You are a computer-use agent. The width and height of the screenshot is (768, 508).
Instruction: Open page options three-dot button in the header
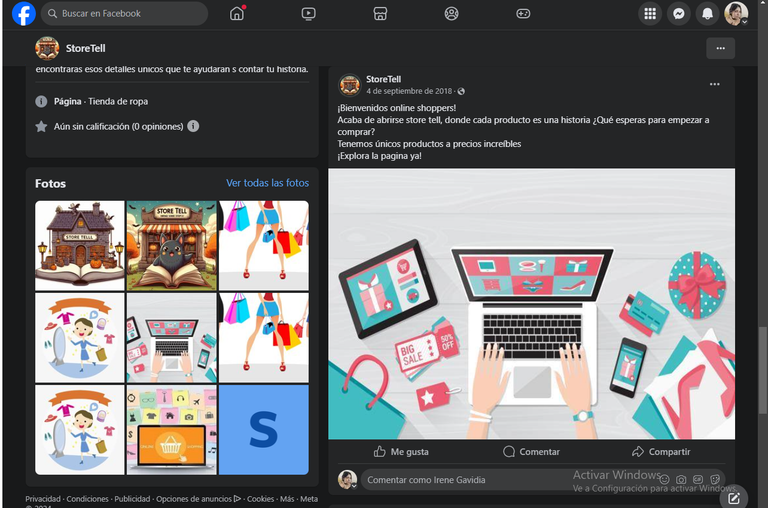[x=720, y=48]
